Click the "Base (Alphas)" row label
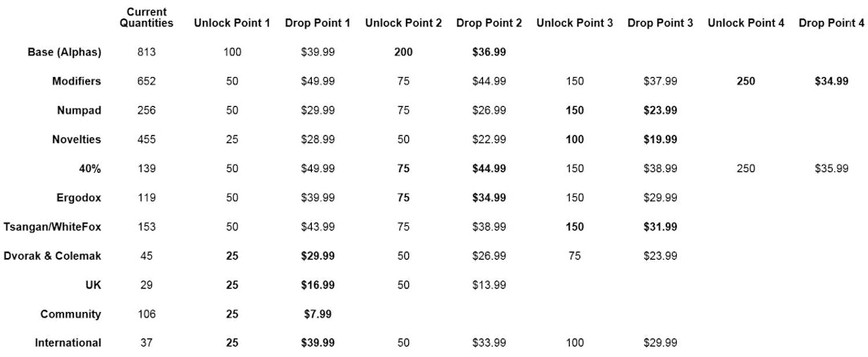 click(x=64, y=52)
